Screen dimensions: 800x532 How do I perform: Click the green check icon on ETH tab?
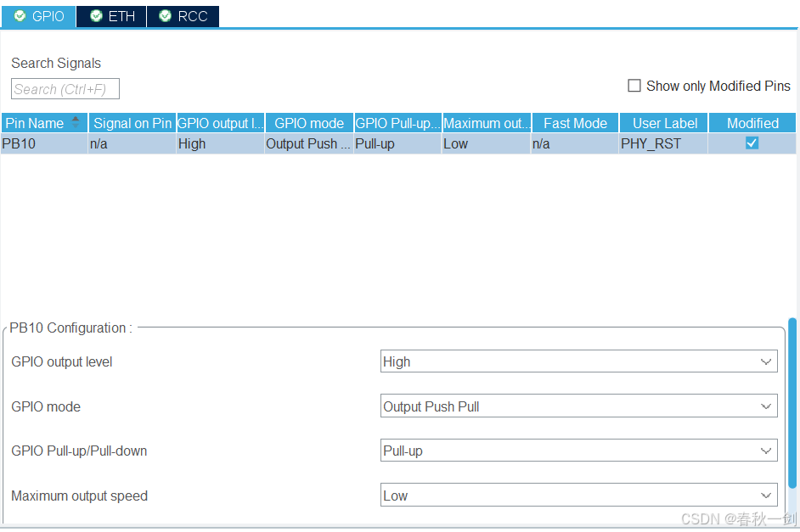96,16
